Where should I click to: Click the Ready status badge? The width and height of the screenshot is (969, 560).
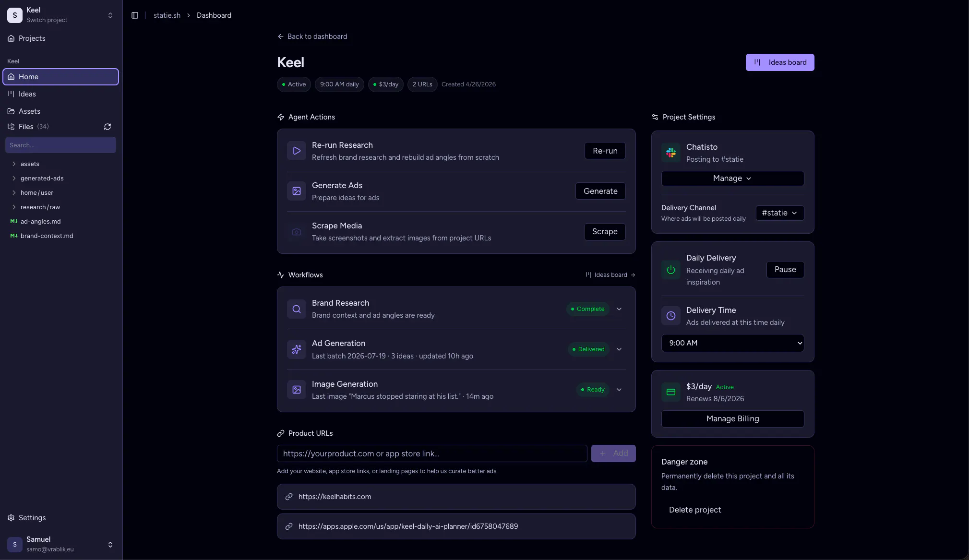[593, 390]
